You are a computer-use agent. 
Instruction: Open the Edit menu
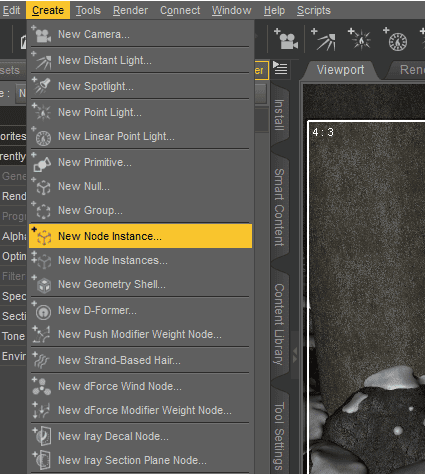[x=11, y=10]
